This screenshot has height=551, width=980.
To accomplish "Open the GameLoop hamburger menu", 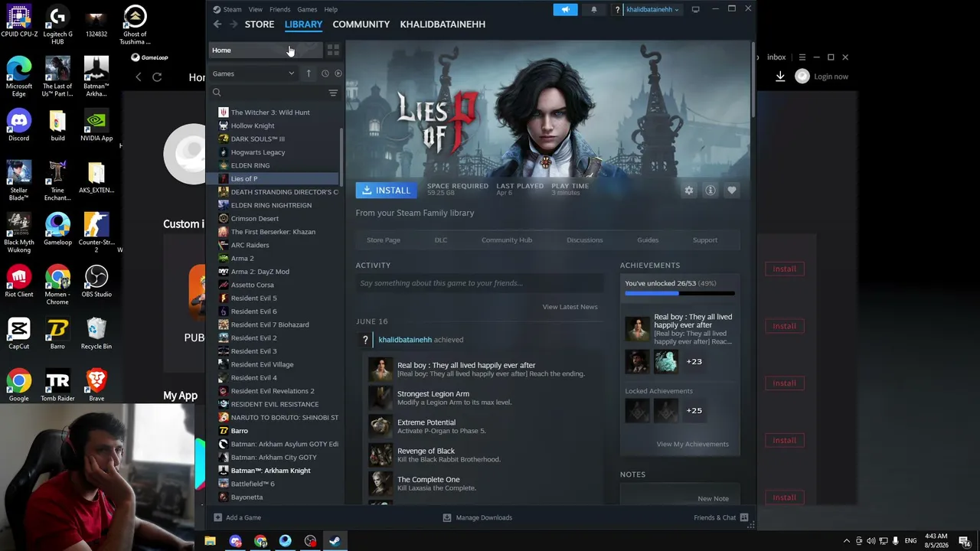I will point(802,57).
